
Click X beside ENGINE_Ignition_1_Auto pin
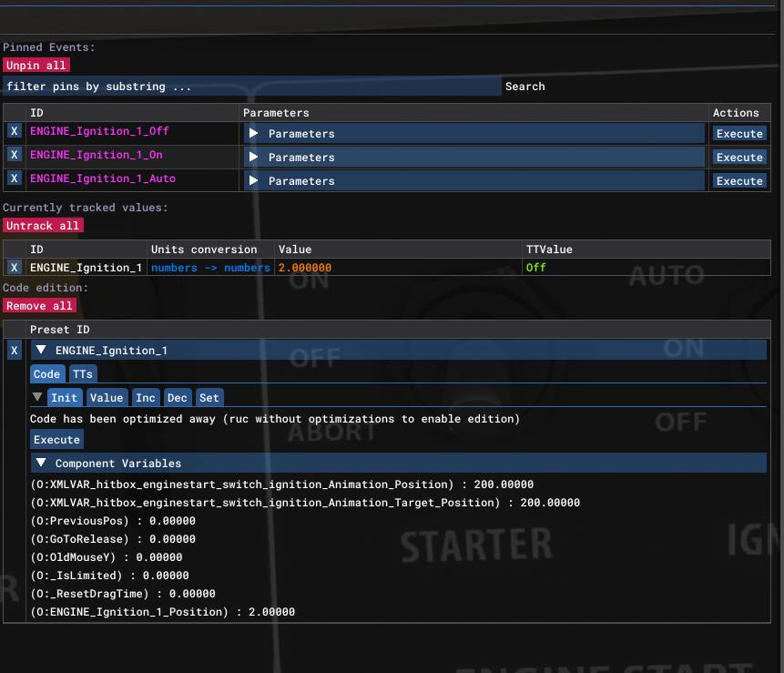tap(14, 179)
